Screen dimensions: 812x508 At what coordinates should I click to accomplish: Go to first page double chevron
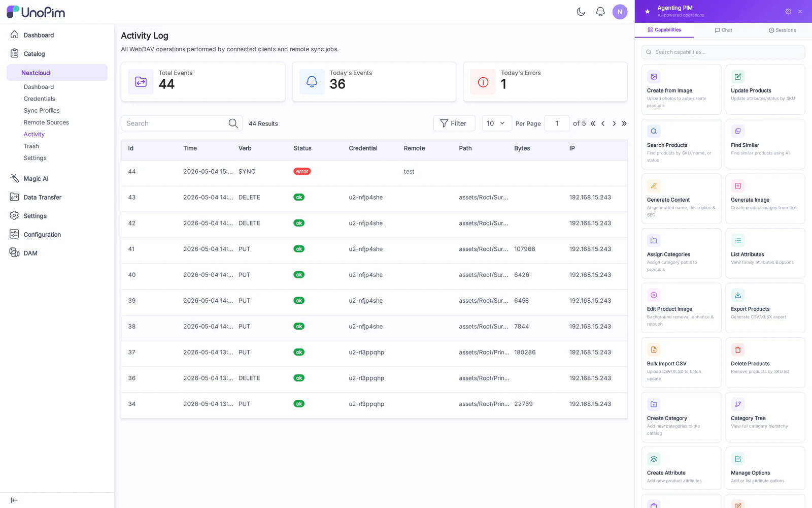593,123
